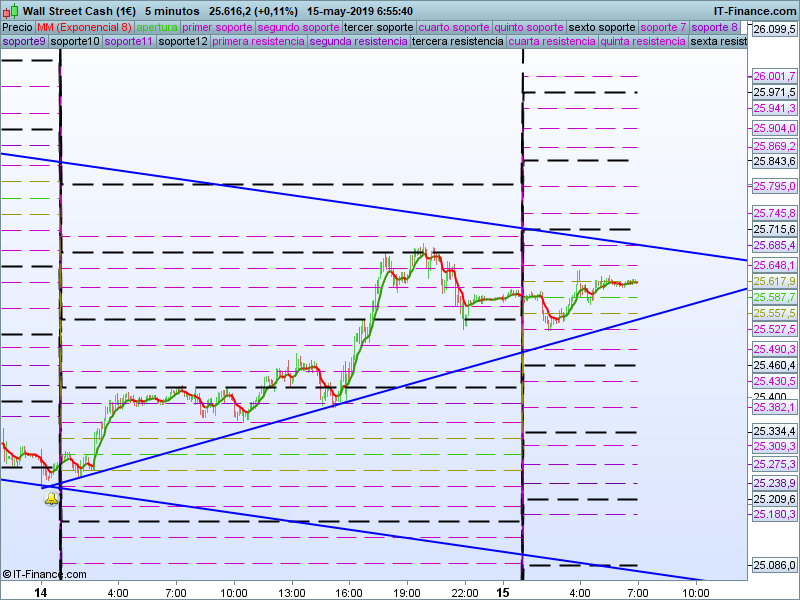Screen dimensions: 800x600
Task: Select the MM (Exponencial 8) legend label
Action: [84, 28]
